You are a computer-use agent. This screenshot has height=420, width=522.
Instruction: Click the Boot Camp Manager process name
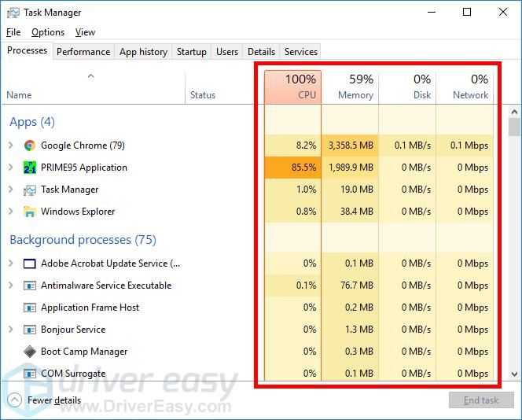tap(84, 352)
